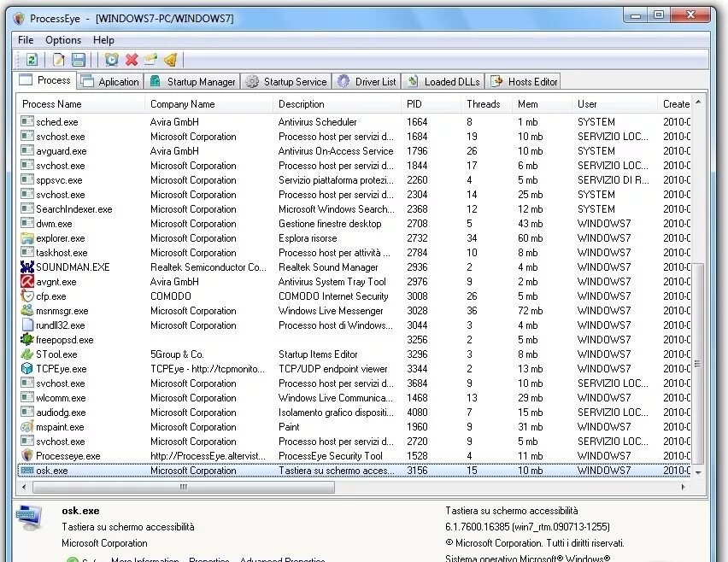
Task: Switch to the Process tab
Action: coord(45,80)
